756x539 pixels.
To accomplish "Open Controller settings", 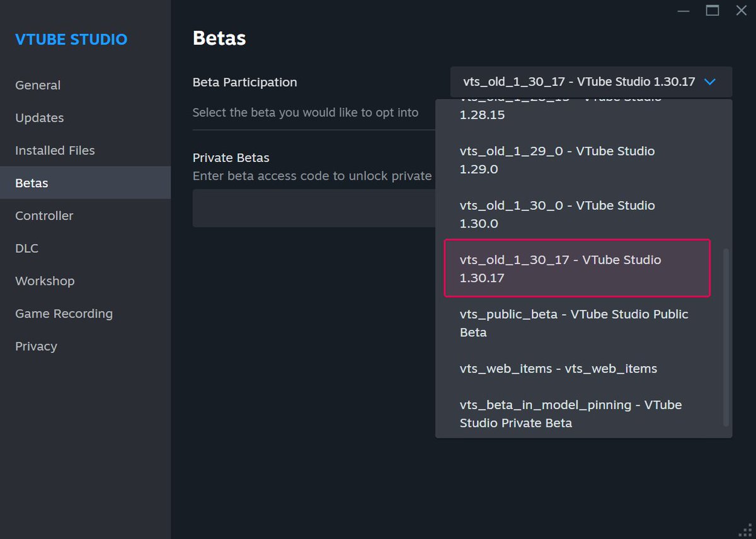I will pyautogui.click(x=43, y=216).
